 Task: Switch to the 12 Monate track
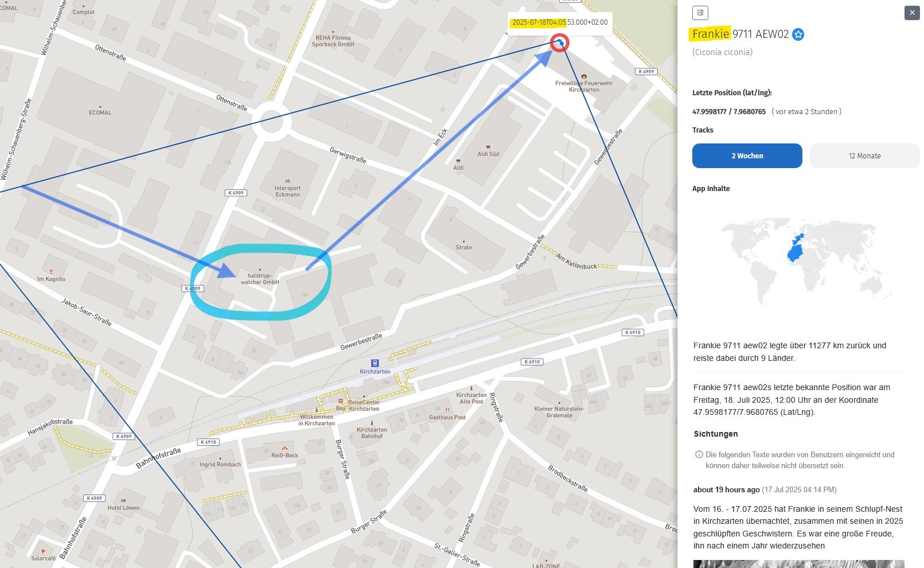tap(864, 156)
